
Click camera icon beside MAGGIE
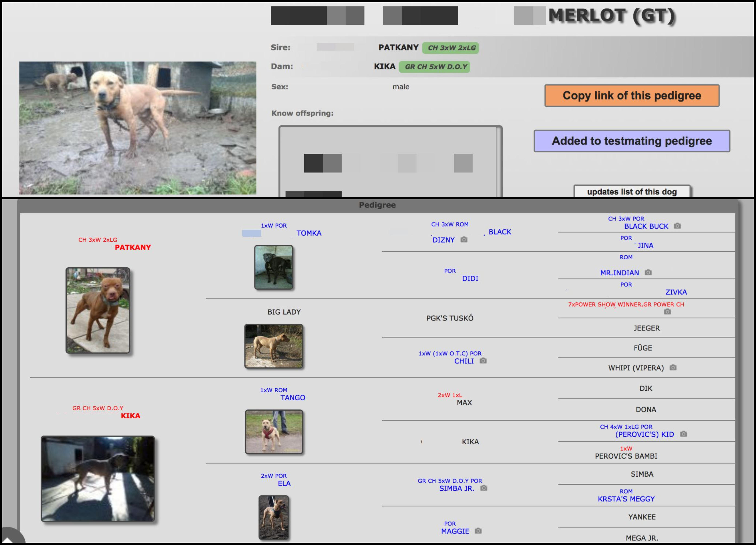pyautogui.click(x=478, y=531)
